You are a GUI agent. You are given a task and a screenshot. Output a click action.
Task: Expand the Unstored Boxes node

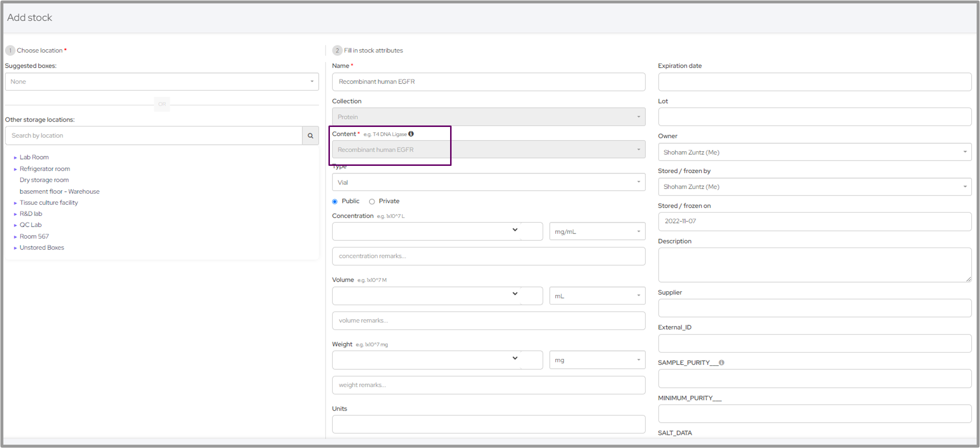[16, 248]
